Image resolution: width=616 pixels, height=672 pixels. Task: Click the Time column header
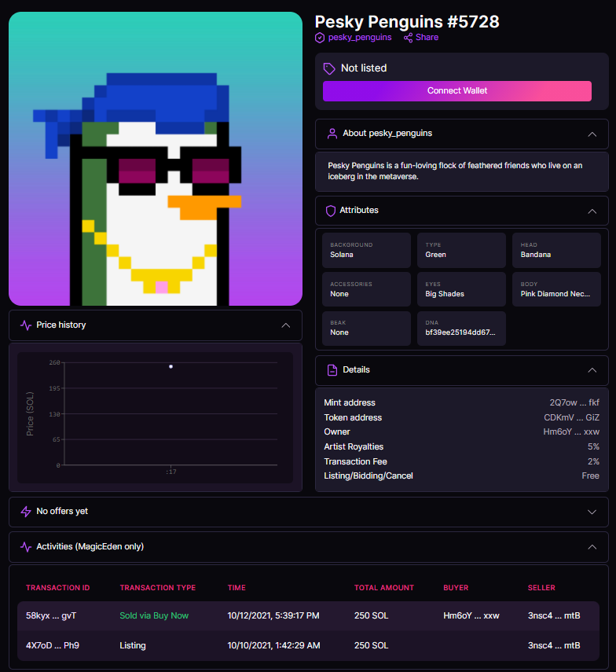236,588
